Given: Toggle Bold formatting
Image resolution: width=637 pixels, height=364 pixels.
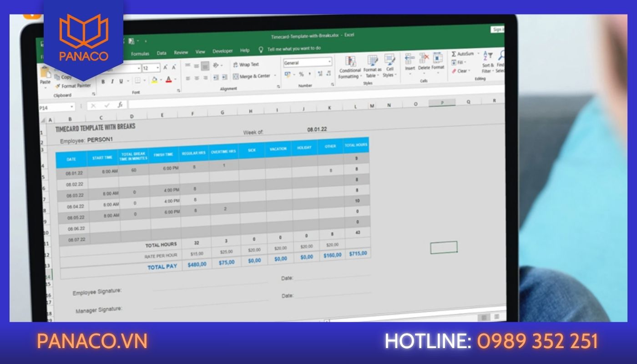Looking at the screenshot, I should (x=103, y=82).
